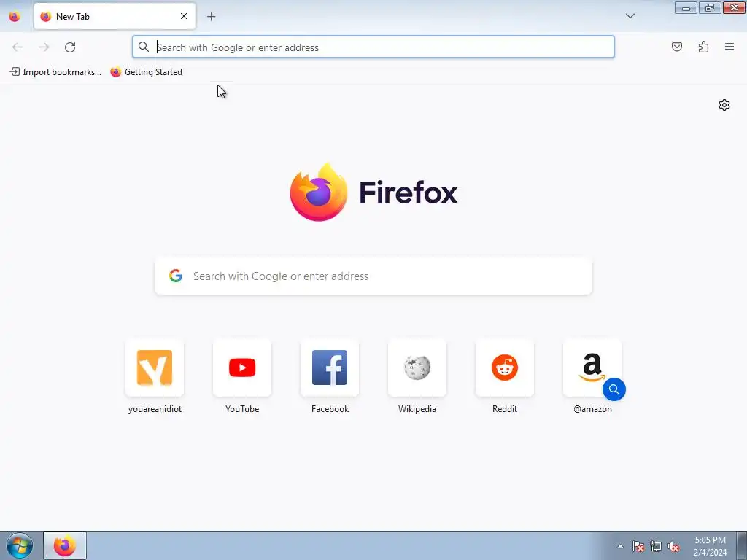Viewport: 747px width, 560px height.
Task: Open new tab personalize gear icon
Action: click(724, 105)
